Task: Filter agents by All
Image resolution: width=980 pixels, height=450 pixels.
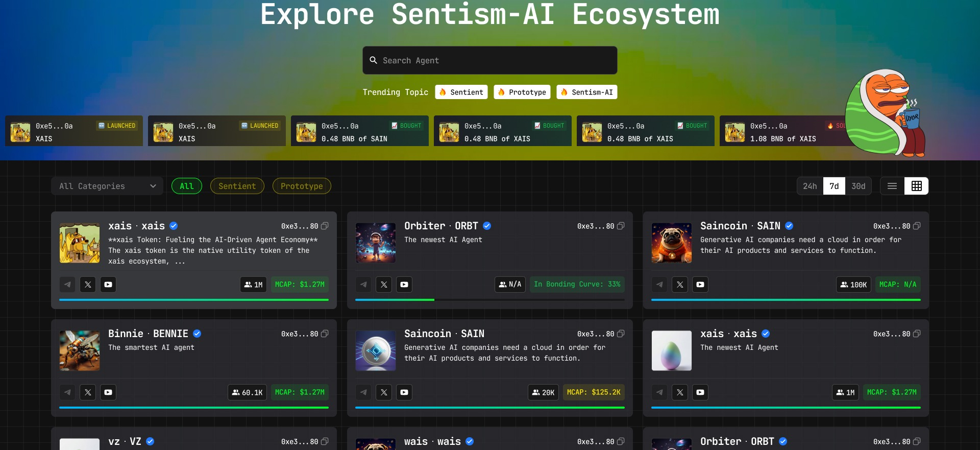Action: (187, 186)
